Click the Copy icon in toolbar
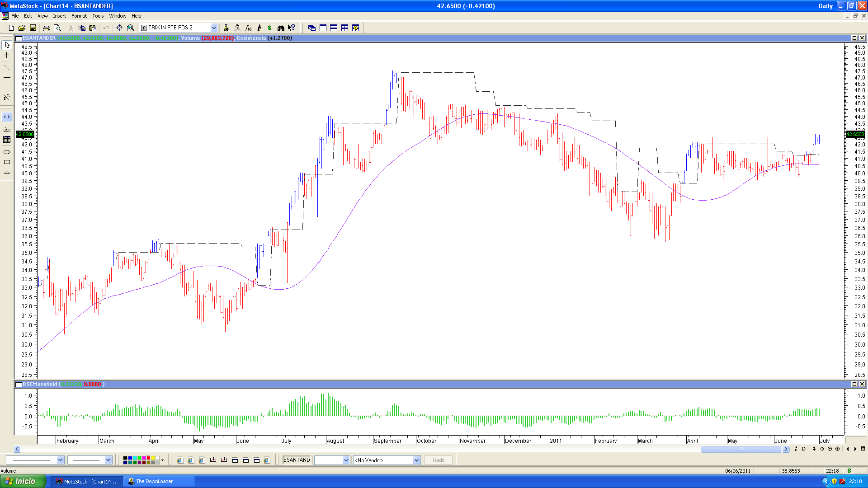 [82, 28]
